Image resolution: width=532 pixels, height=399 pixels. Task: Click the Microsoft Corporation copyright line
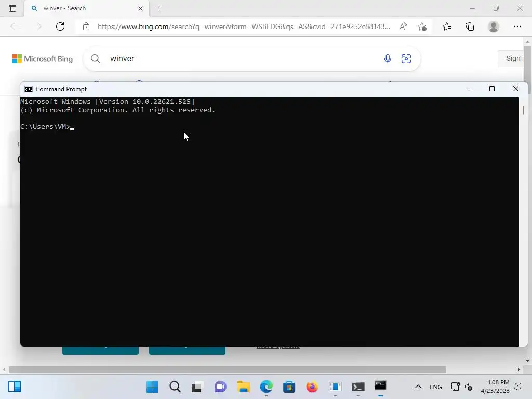pyautogui.click(x=118, y=110)
